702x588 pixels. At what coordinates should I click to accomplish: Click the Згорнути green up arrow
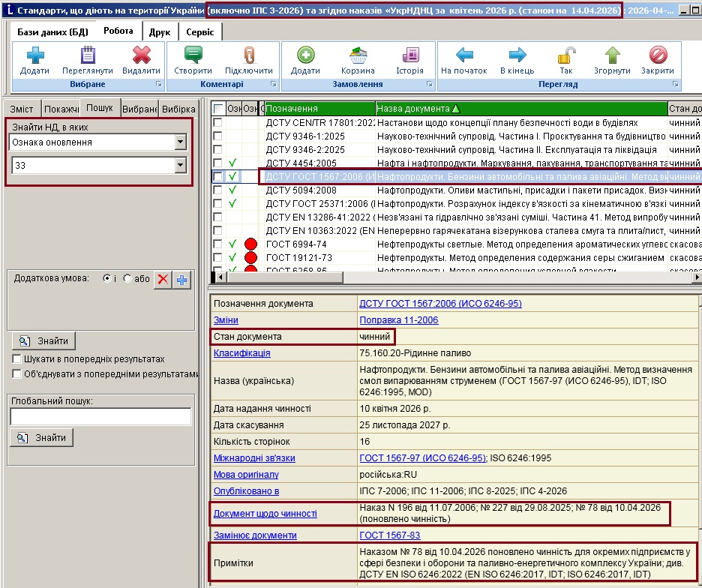(613, 55)
